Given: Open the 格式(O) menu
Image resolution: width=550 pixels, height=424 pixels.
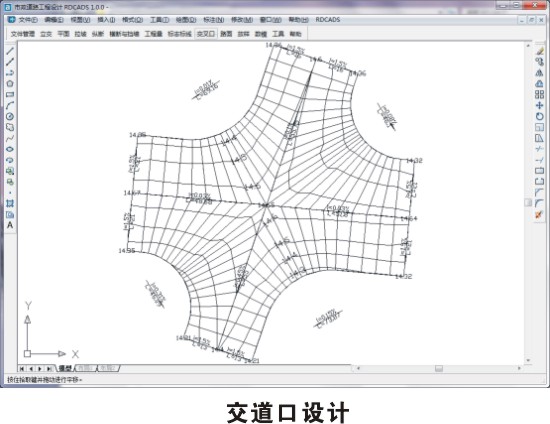Looking at the screenshot, I should pos(132,20).
